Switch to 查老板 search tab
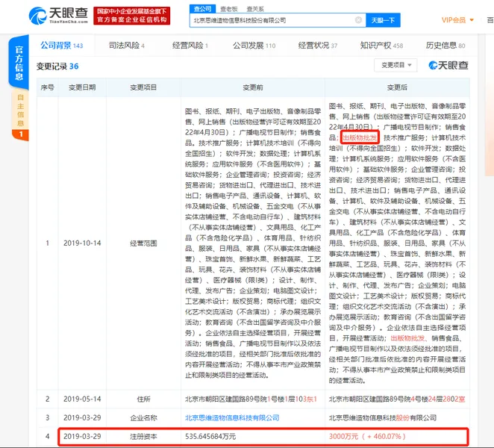The image size is (494, 448). pos(229,9)
